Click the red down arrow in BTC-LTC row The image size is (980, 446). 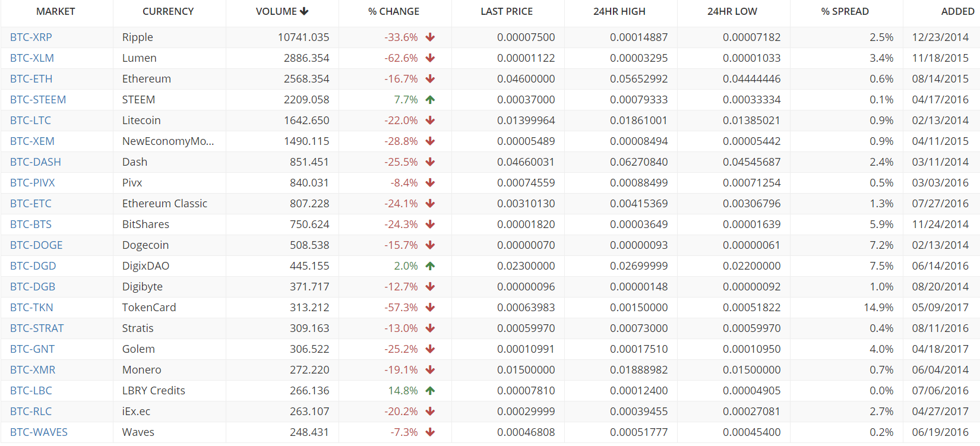click(430, 121)
